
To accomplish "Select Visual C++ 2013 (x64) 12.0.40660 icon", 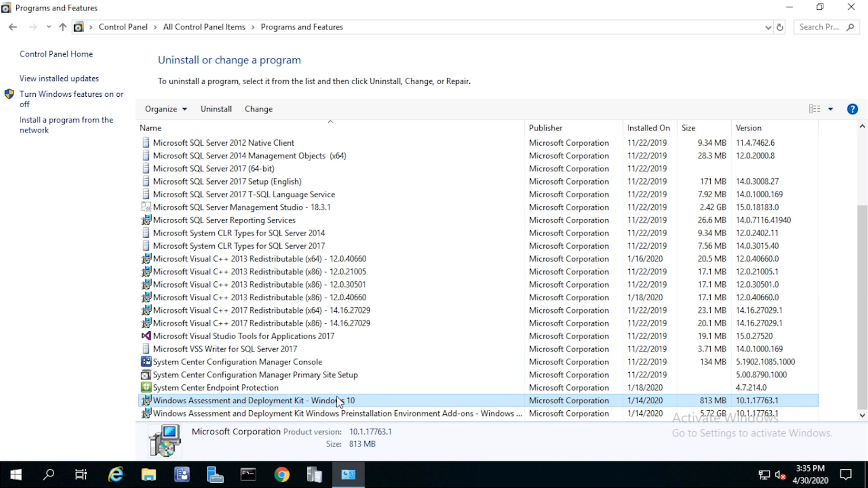I will coord(146,259).
